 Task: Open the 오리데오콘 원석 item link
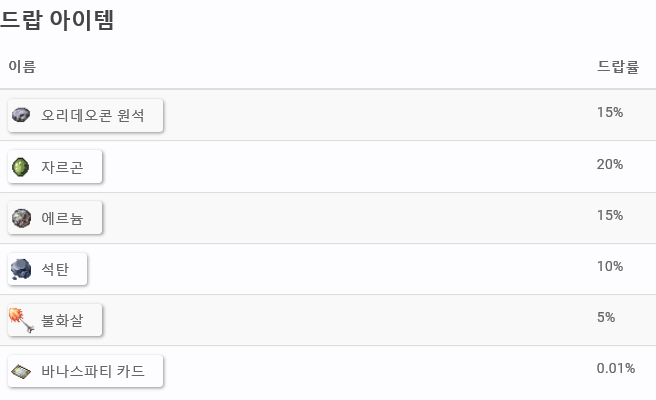(x=85, y=115)
